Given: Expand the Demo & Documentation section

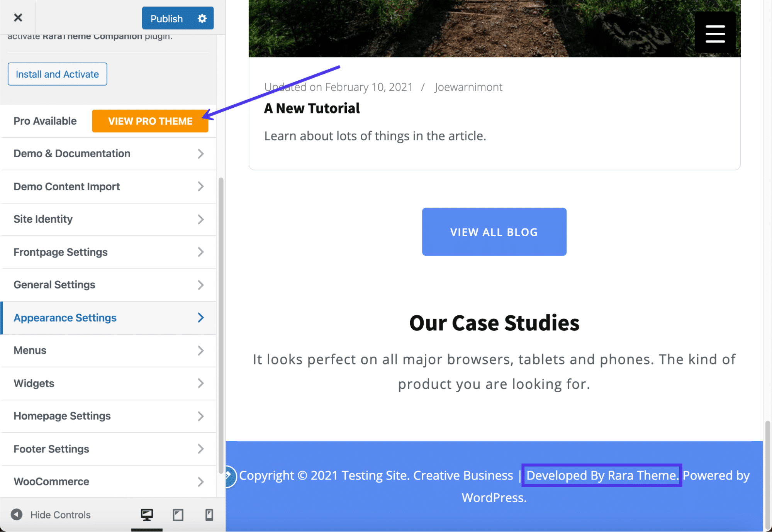Looking at the screenshot, I should tap(108, 153).
